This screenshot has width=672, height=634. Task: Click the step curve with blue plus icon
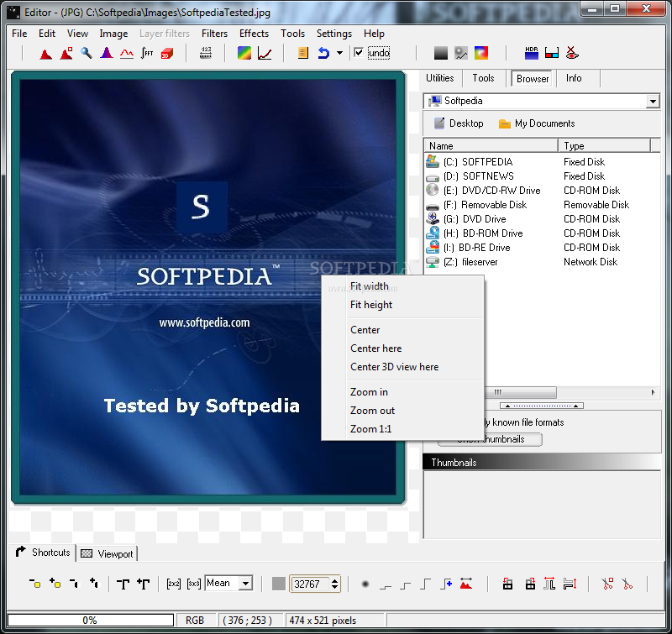[446, 584]
